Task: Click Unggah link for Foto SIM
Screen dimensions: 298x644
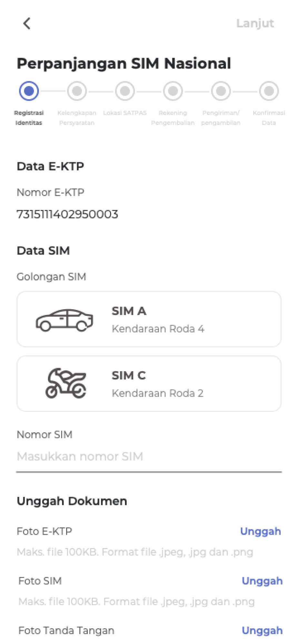Action: [262, 581]
